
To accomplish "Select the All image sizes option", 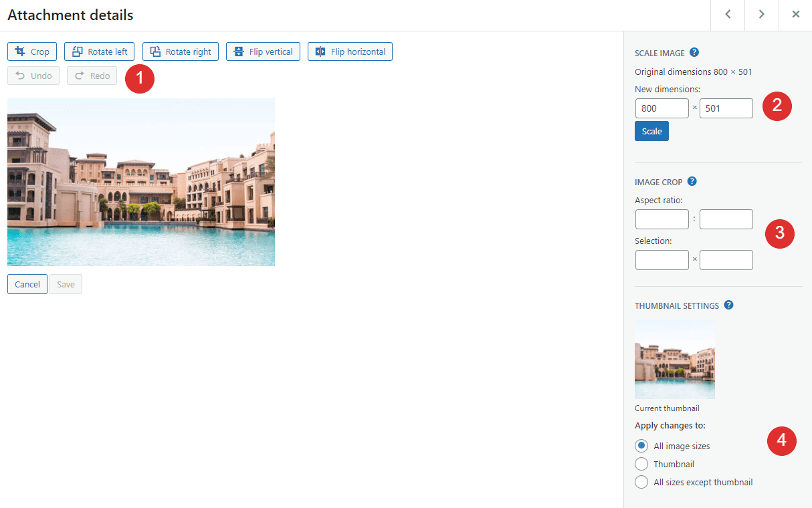I will (641, 446).
